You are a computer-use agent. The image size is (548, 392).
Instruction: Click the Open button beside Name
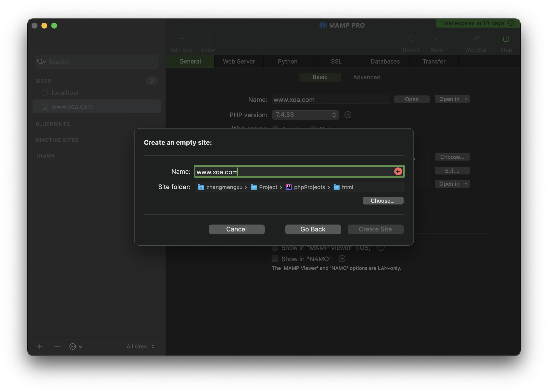point(412,99)
